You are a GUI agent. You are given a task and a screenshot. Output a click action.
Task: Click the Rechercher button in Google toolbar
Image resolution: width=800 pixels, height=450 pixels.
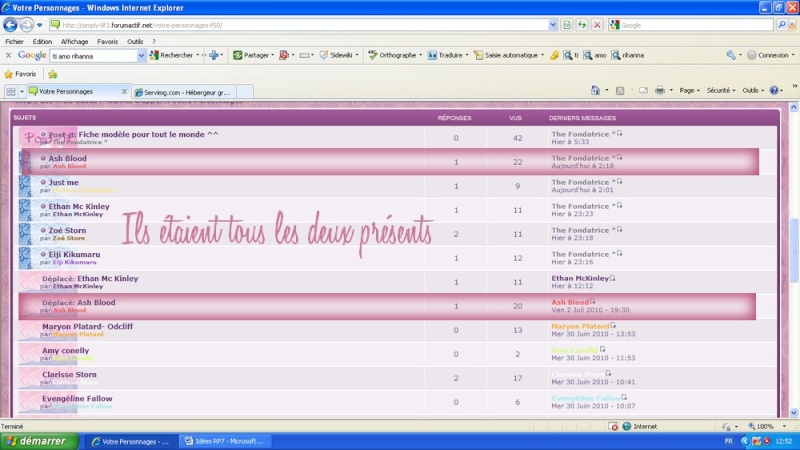coord(171,55)
